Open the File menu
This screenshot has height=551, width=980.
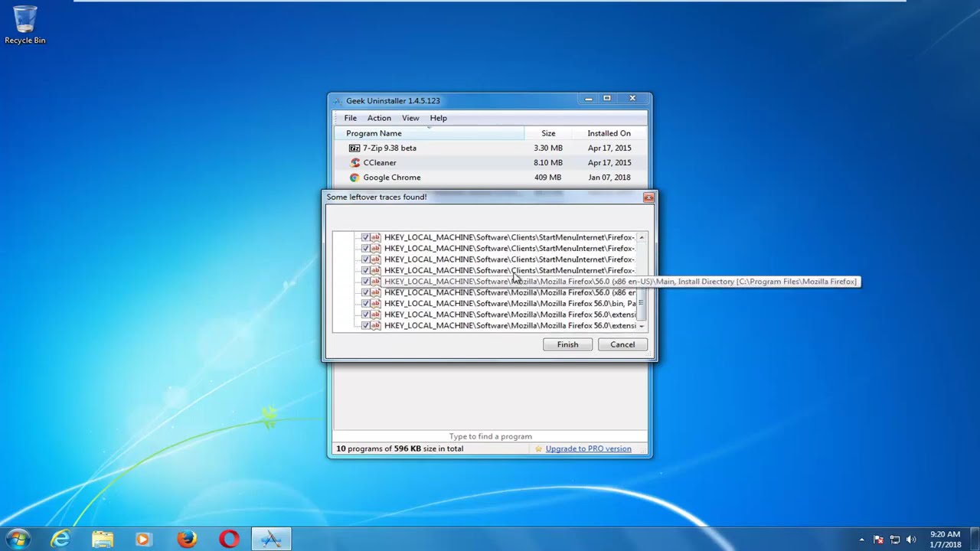(x=350, y=118)
